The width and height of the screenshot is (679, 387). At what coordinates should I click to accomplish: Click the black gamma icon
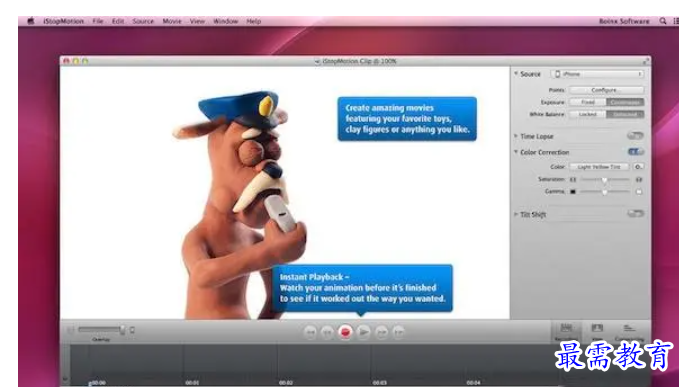573,191
